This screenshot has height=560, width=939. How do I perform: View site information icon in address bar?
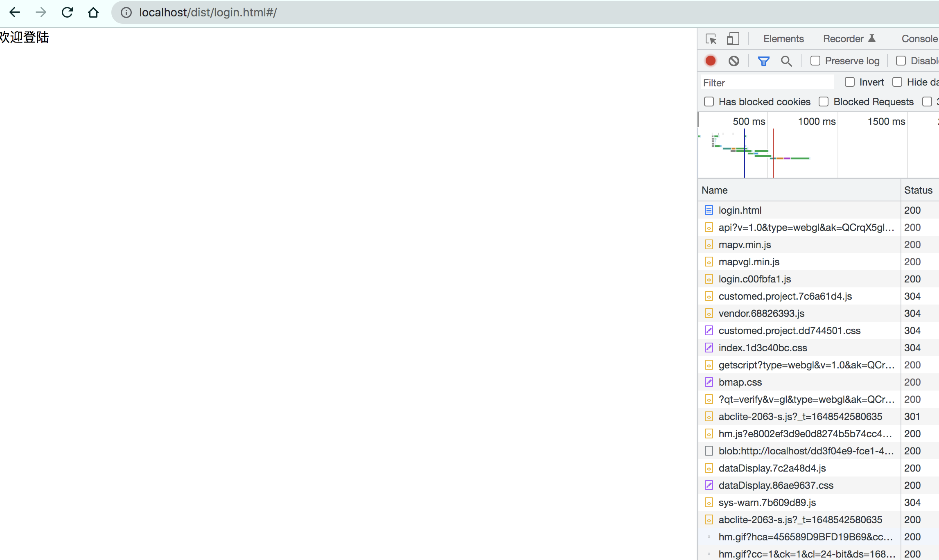click(126, 12)
